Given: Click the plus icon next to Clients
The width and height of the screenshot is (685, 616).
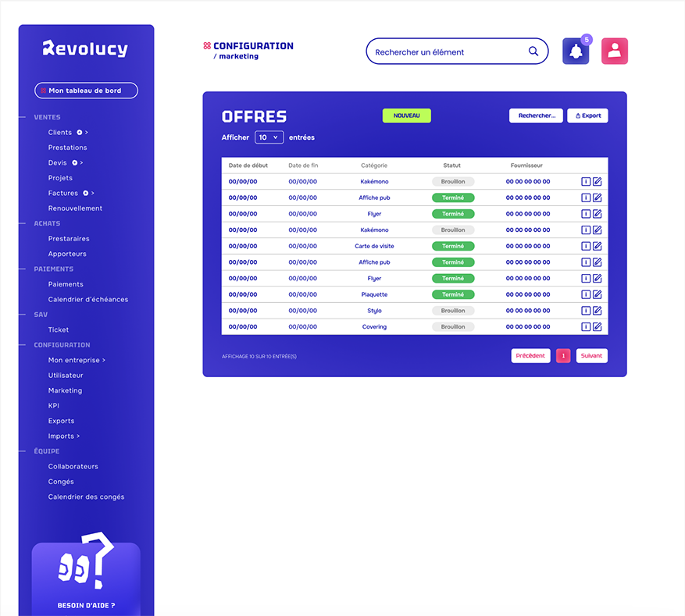Looking at the screenshot, I should (x=80, y=133).
